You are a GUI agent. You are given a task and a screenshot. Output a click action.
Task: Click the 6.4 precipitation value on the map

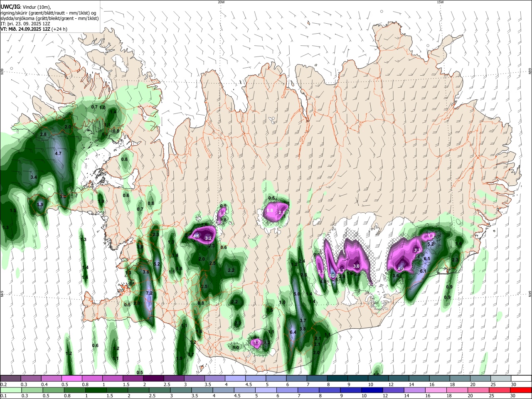tap(293, 332)
